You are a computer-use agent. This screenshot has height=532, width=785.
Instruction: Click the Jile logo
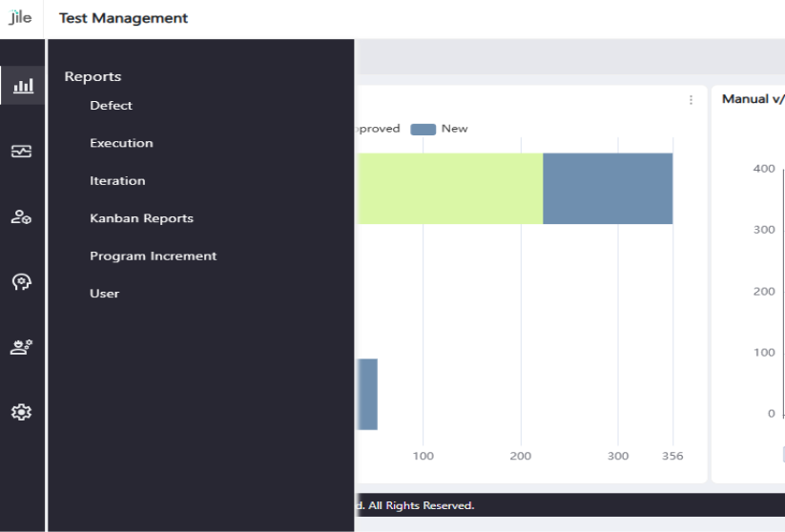pos(20,17)
